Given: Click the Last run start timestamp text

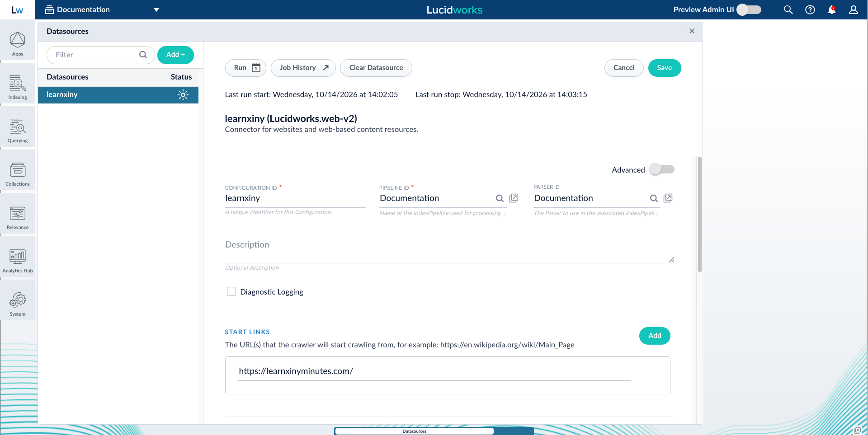Looking at the screenshot, I should (x=311, y=94).
